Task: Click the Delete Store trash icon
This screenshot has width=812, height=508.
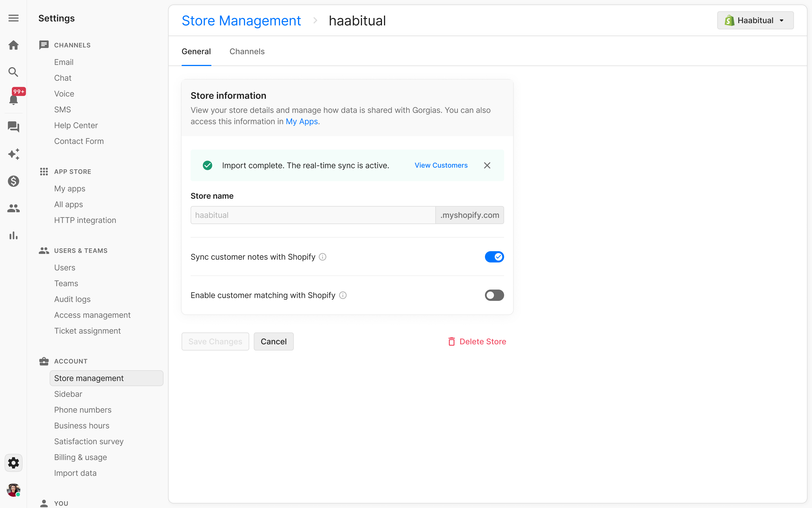Action: (x=452, y=342)
